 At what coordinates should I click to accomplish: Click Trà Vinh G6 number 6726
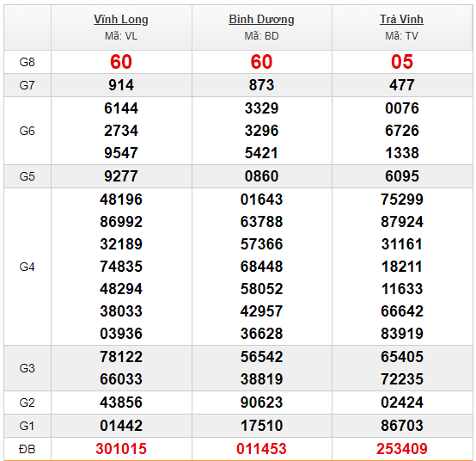[402, 131]
